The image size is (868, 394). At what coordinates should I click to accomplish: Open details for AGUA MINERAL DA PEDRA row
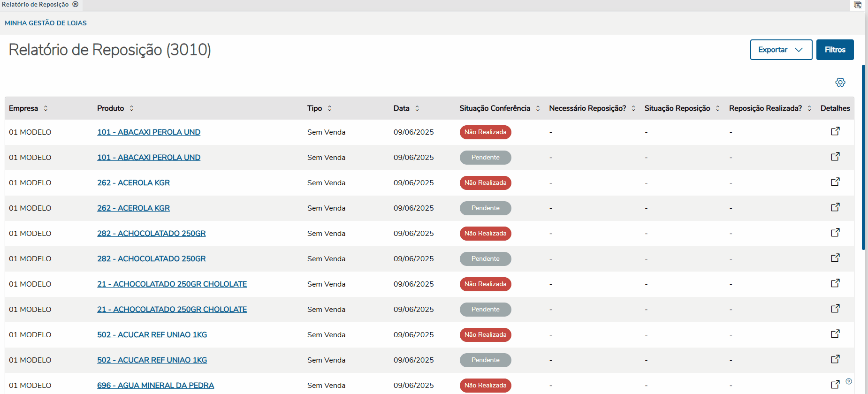[835, 385]
